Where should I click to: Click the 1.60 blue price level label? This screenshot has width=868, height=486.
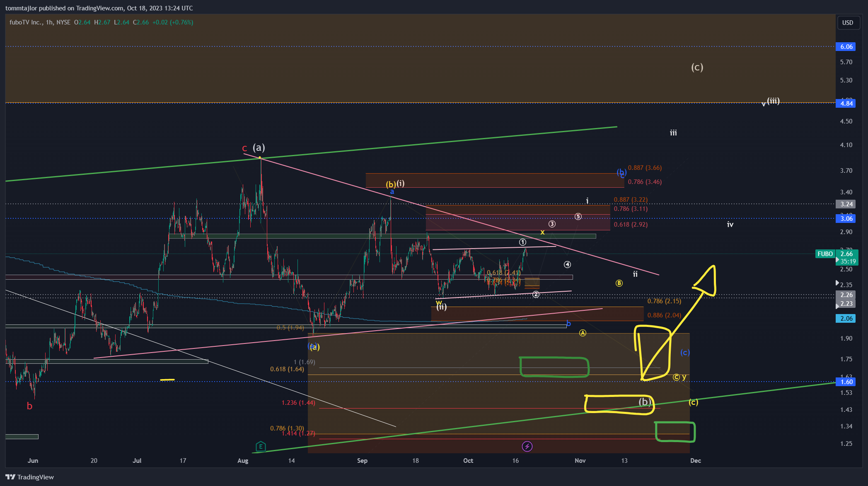coord(846,382)
